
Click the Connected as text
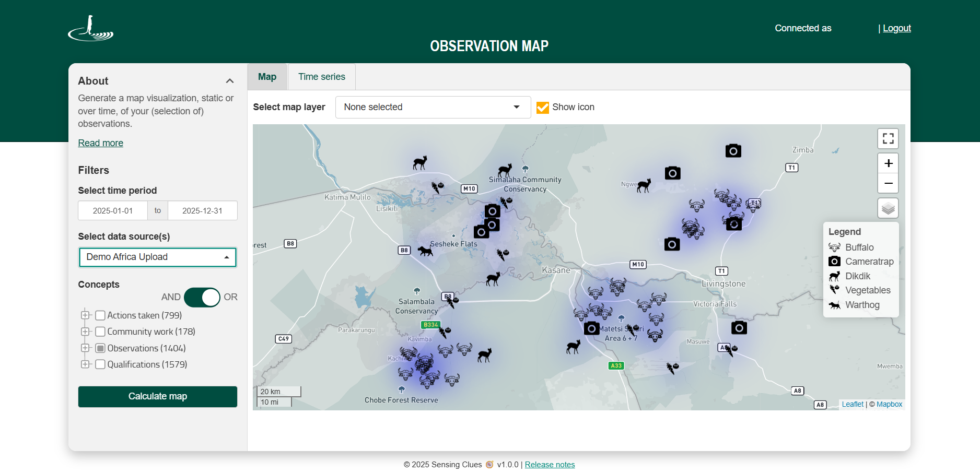[x=803, y=28]
